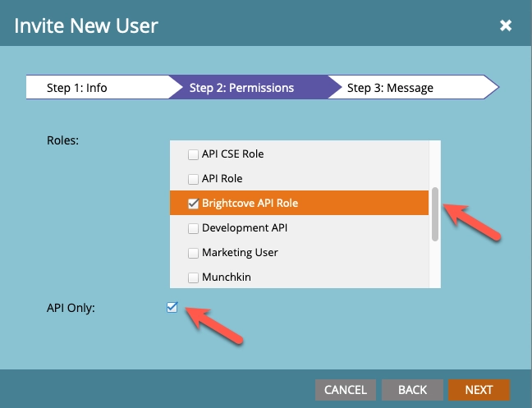Toggle the API Only checkbox
This screenshot has width=532, height=408.
click(x=172, y=307)
